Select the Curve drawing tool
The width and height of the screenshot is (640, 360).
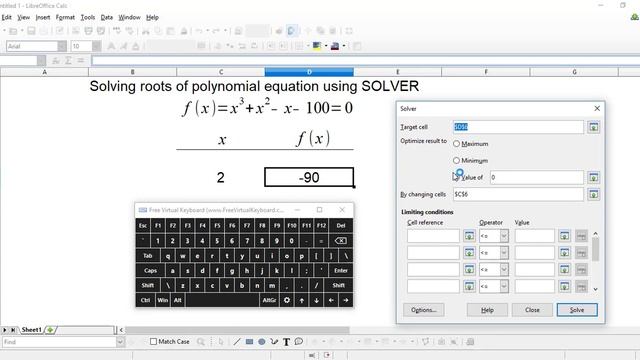(x=274, y=342)
